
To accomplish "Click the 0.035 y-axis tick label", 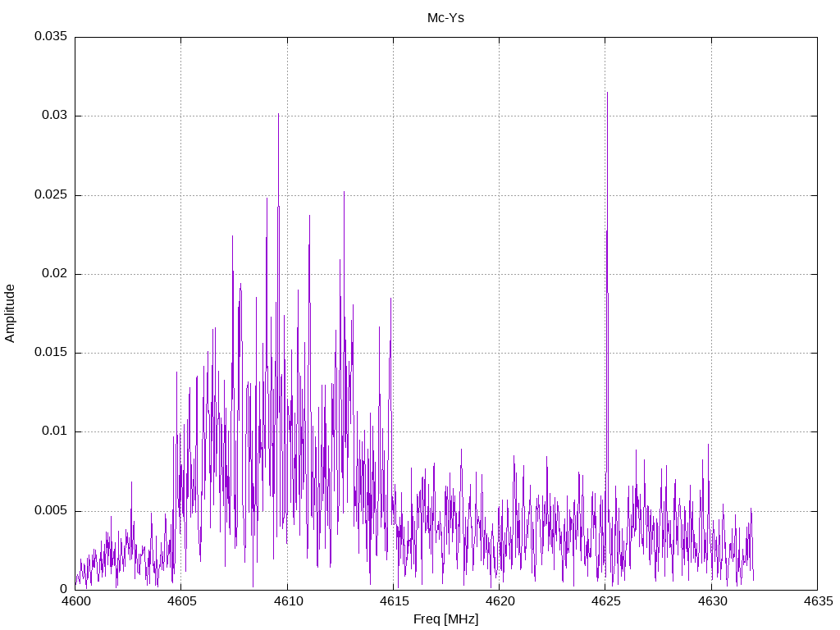I will click(50, 37).
